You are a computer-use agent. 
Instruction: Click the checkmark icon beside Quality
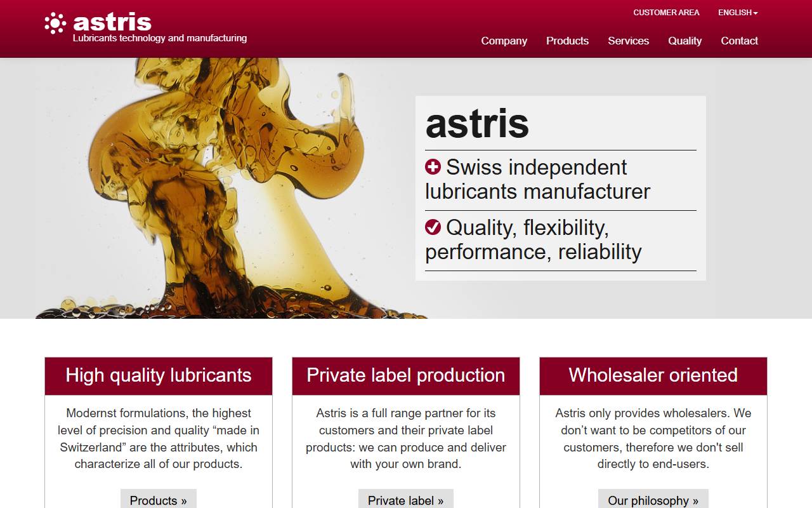433,227
